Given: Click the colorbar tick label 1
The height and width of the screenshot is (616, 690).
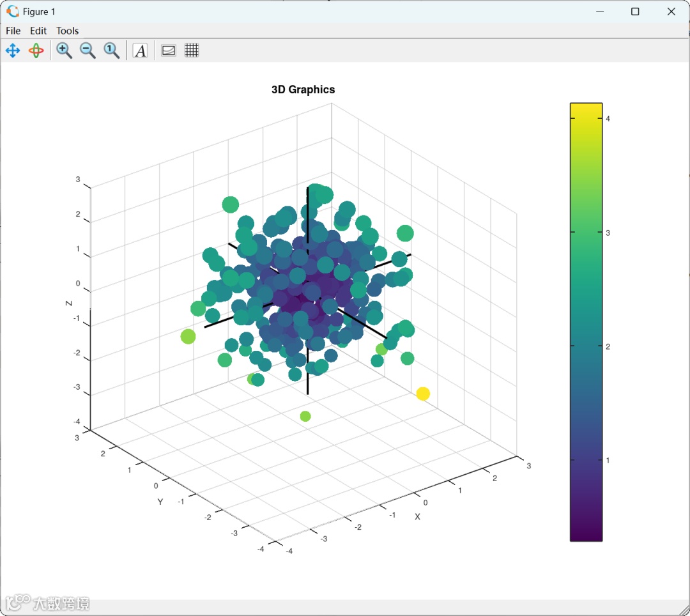Looking at the screenshot, I should point(608,461).
